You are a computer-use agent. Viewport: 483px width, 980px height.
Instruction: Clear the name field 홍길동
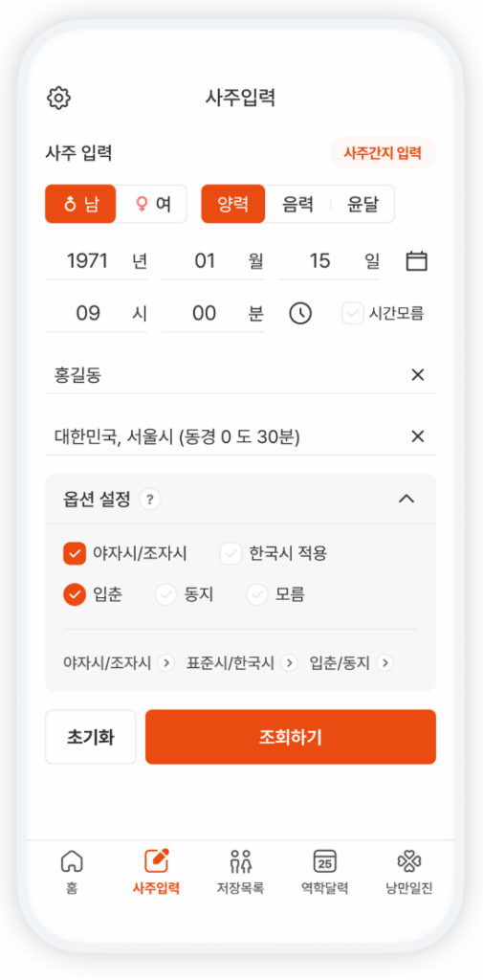click(x=417, y=375)
